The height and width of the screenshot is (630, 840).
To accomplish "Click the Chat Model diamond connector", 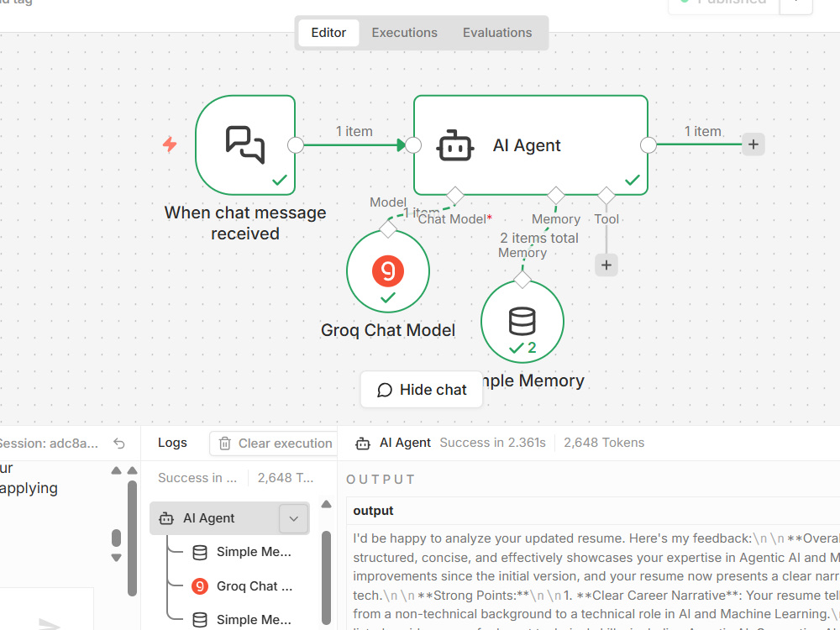I will tap(454, 196).
